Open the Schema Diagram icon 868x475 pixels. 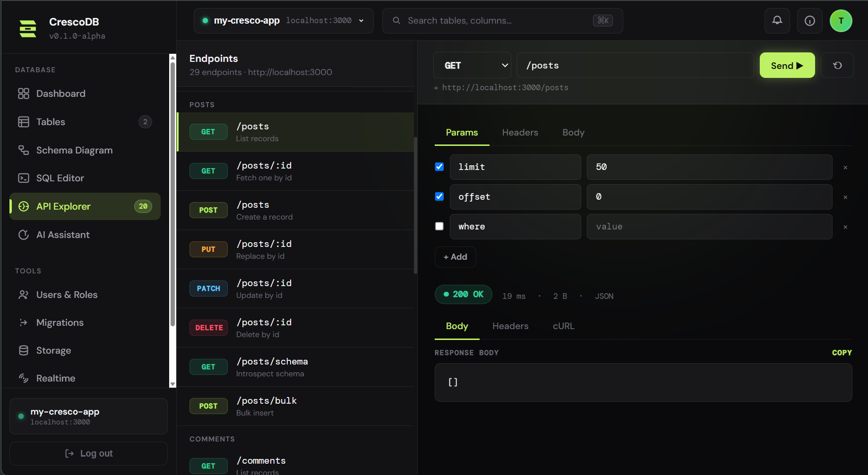point(24,150)
